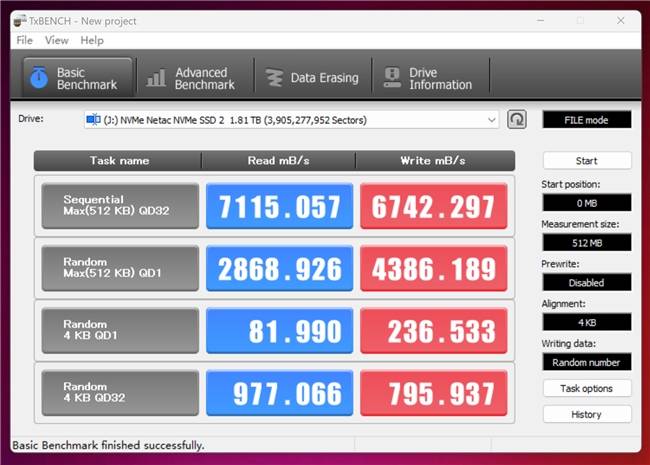
Task: Click the Prewrite: label
Action: (x=560, y=264)
